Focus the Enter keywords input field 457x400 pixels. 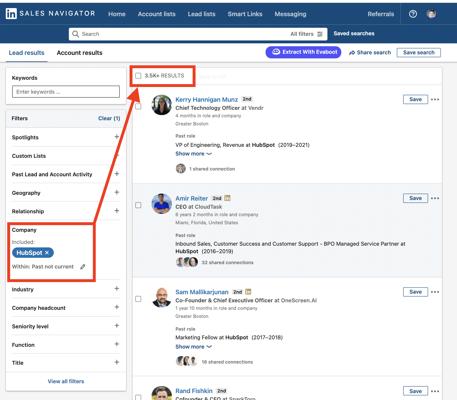66,92
